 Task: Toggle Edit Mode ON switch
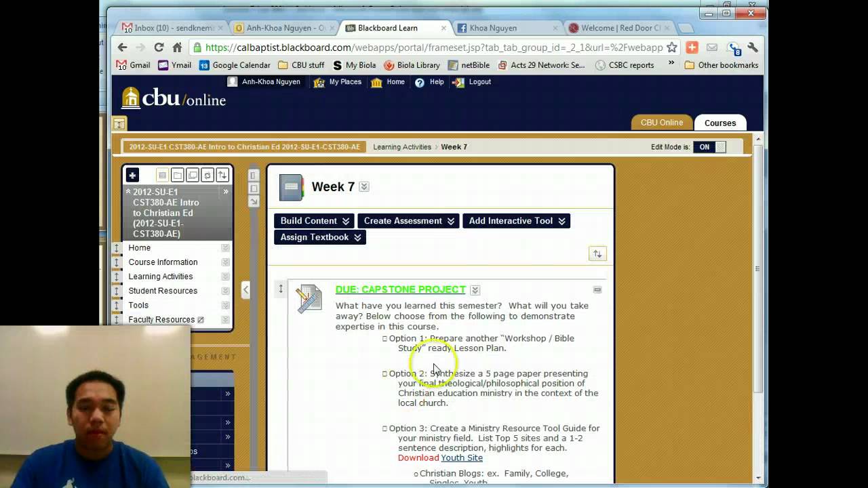tap(709, 147)
